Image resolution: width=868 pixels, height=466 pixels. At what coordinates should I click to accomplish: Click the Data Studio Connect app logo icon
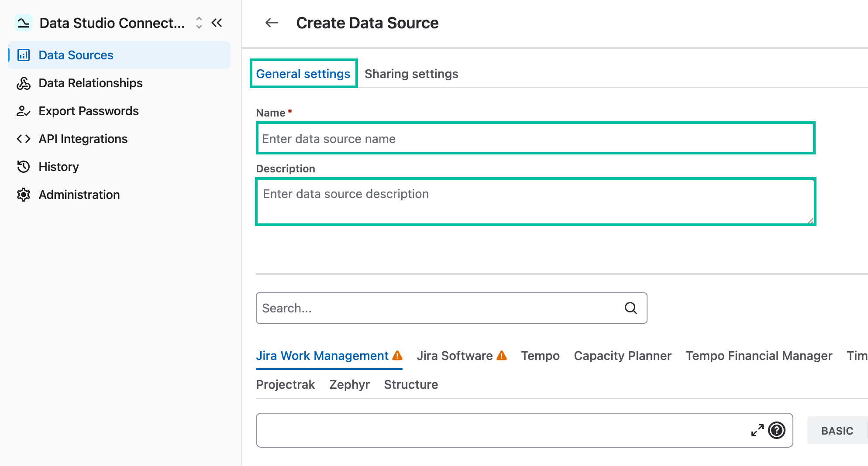(24, 23)
